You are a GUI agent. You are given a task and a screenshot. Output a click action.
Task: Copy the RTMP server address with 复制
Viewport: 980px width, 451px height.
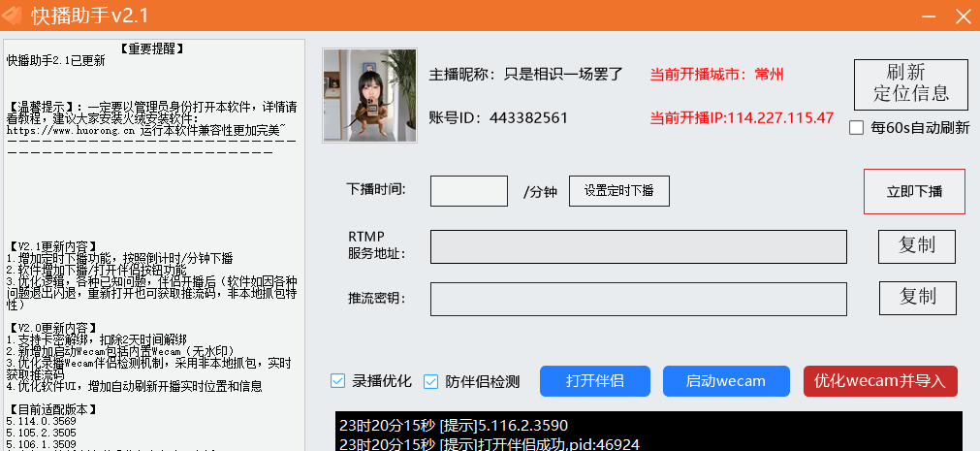917,245
